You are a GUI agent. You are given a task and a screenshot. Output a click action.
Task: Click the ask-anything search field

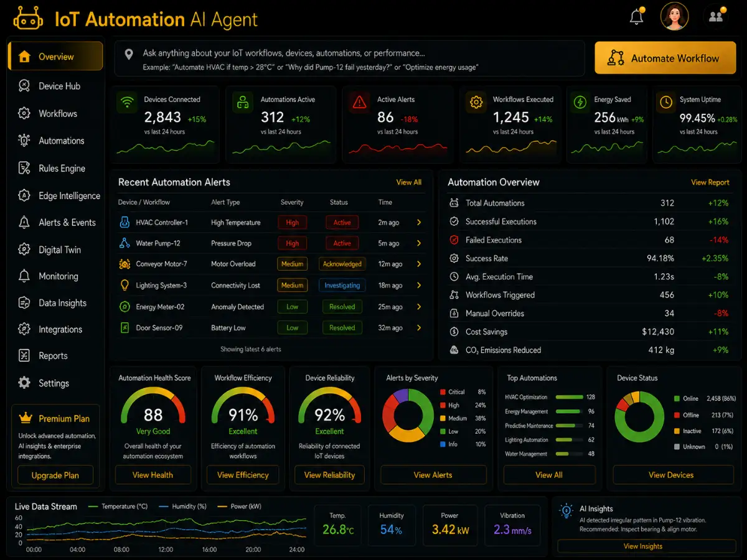(x=349, y=58)
